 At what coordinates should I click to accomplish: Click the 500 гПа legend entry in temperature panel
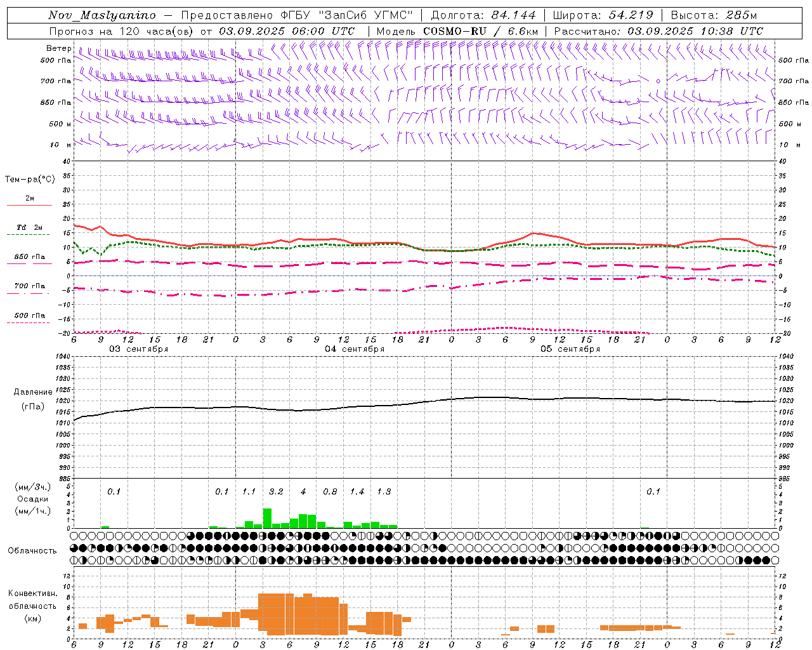29,315
